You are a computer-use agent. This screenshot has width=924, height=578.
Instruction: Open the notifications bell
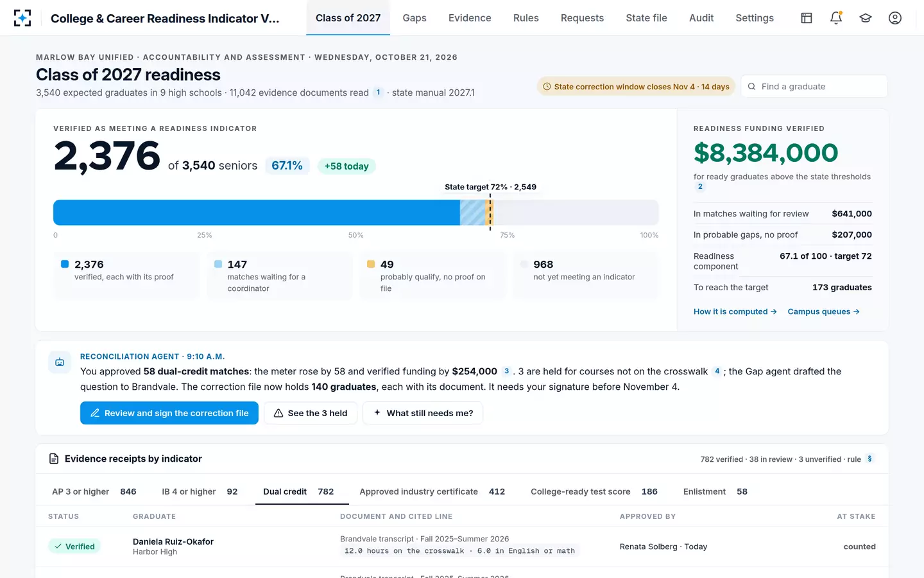coord(836,18)
